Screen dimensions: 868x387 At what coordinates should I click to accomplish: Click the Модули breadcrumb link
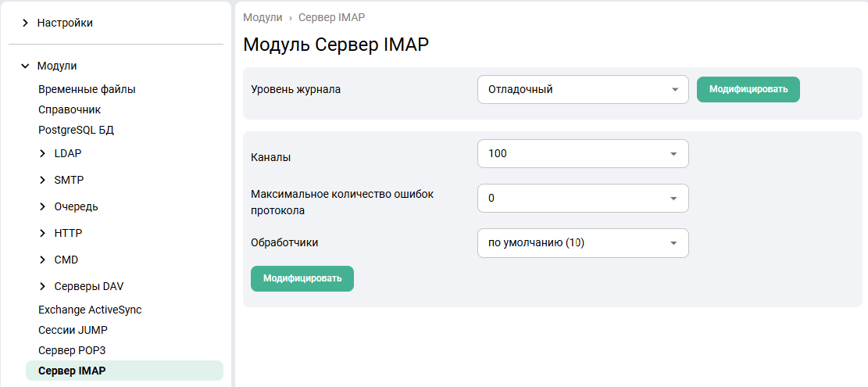(263, 17)
